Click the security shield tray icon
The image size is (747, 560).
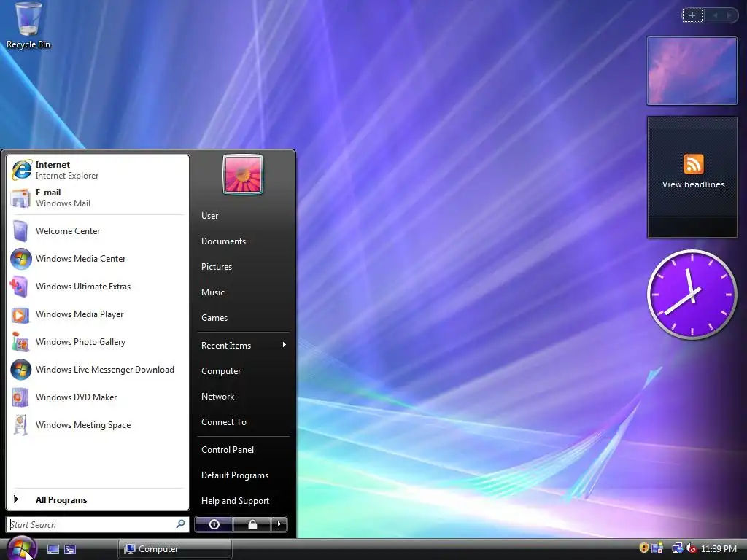pyautogui.click(x=643, y=548)
